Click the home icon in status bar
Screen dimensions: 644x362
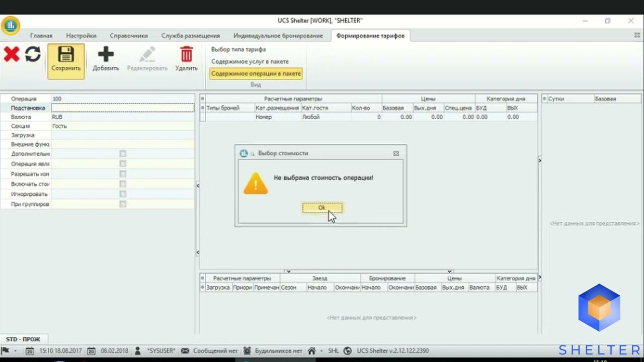point(312,350)
